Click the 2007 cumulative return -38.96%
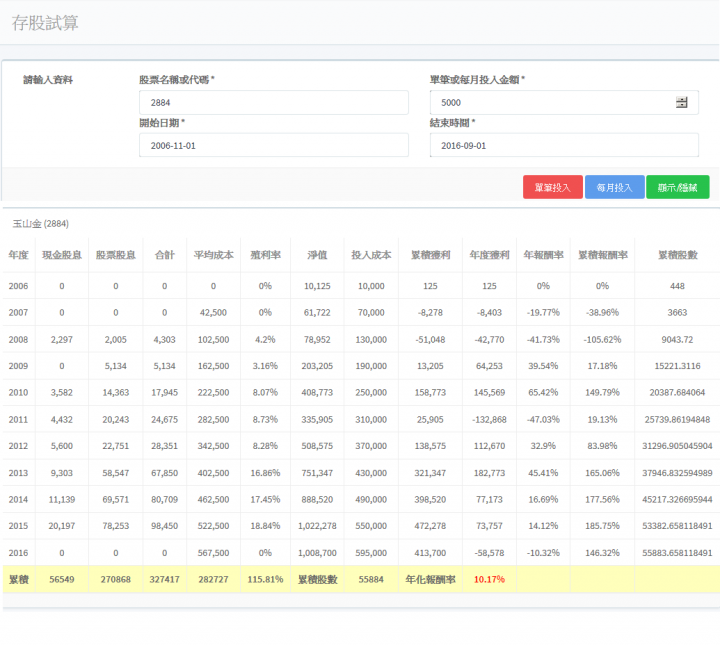This screenshot has width=720, height=645. (602, 313)
